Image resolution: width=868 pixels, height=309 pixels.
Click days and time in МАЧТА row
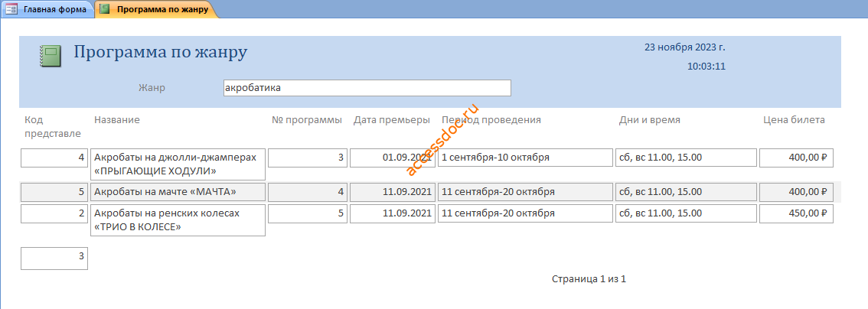(x=686, y=193)
